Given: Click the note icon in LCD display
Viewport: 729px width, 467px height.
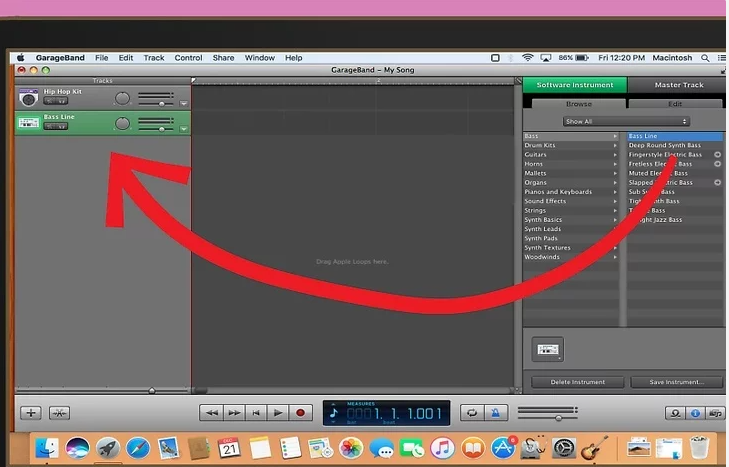Looking at the screenshot, I should tap(333, 413).
